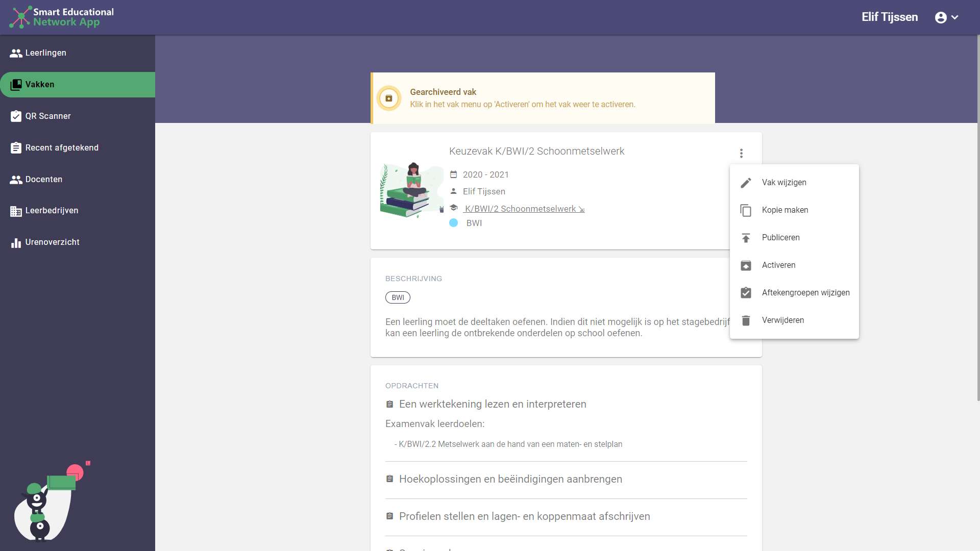
Task: Click the light blue BWI color dot
Action: click(453, 223)
